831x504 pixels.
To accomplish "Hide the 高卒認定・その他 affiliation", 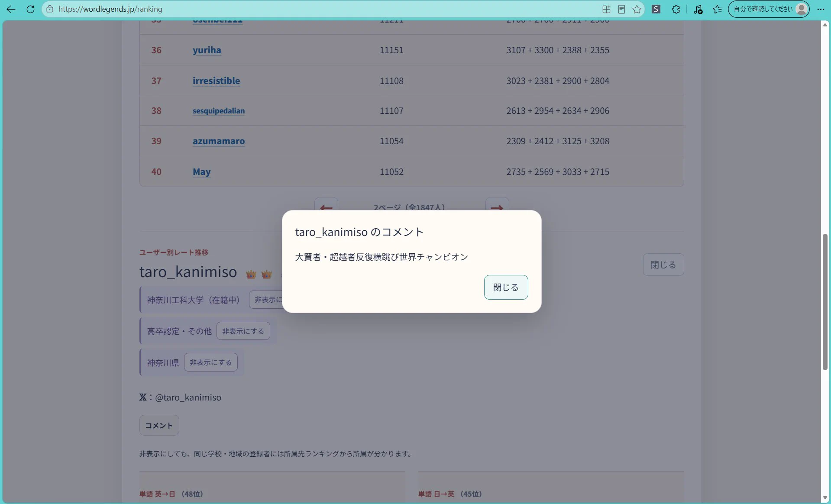I will tap(243, 331).
